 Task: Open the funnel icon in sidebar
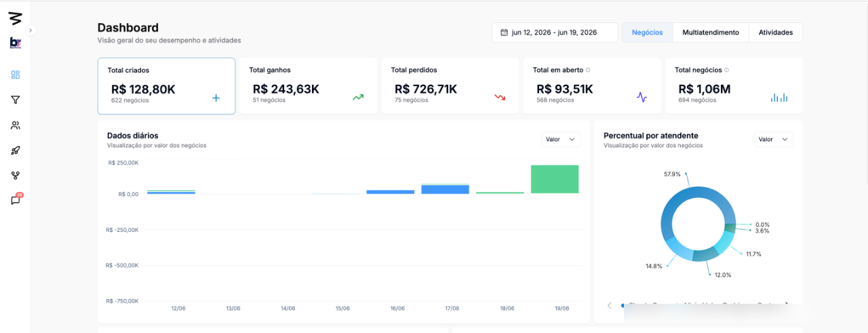coord(16,100)
